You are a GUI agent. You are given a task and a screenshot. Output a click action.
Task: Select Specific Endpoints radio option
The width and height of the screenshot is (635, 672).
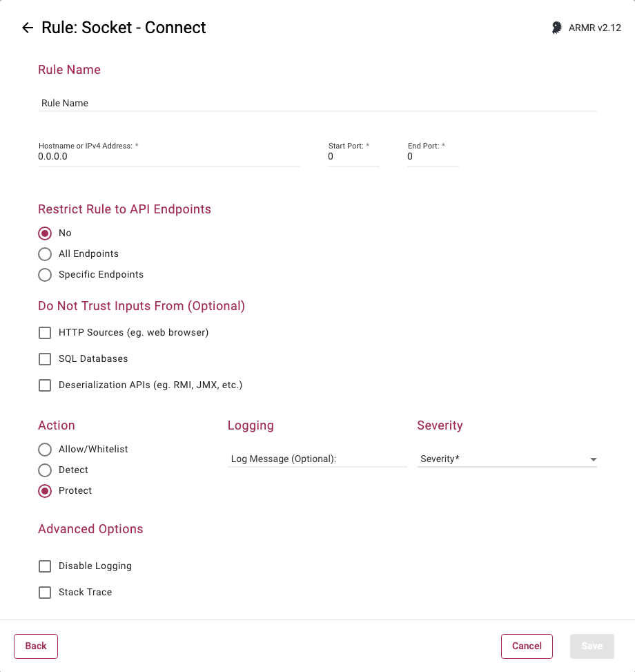pyautogui.click(x=45, y=275)
